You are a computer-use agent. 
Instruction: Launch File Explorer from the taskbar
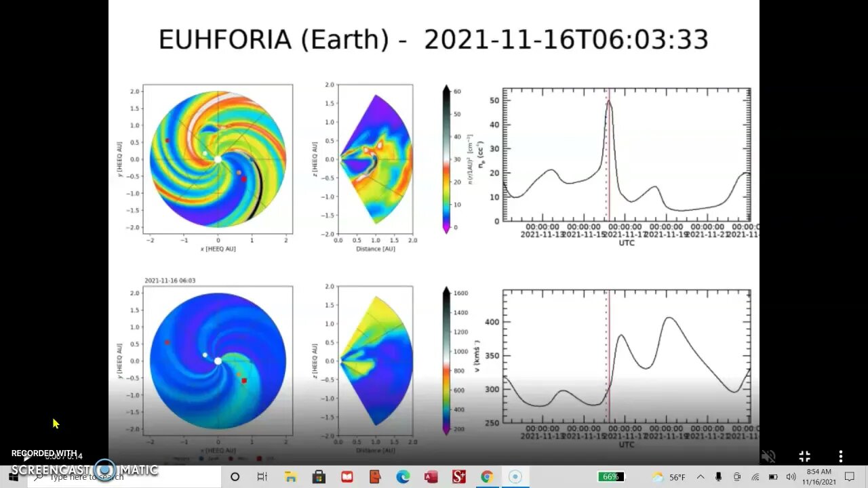290,477
